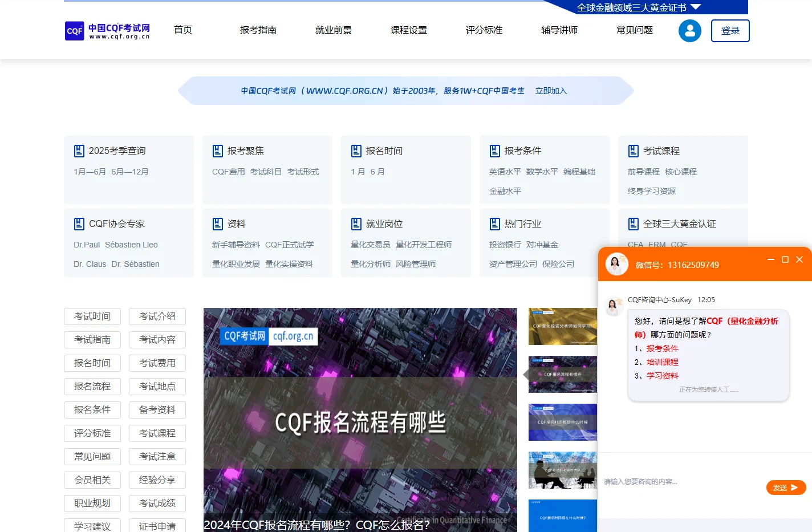Image resolution: width=812 pixels, height=532 pixels.
Task: Select the thumbnail with seated silhouettes
Action: (563, 470)
